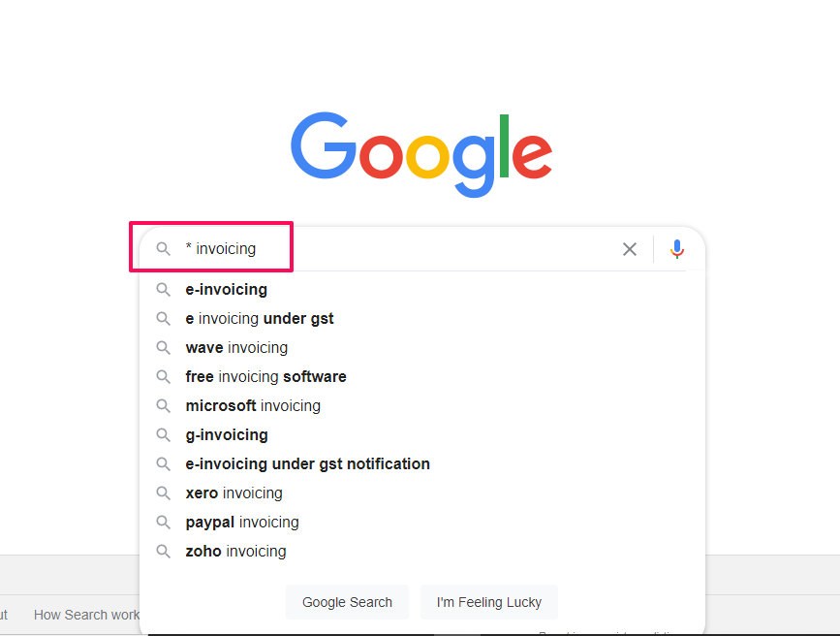Viewport: 840px width, 636px height.
Task: Click the search icon beside xero invoicing
Action: coord(164,493)
